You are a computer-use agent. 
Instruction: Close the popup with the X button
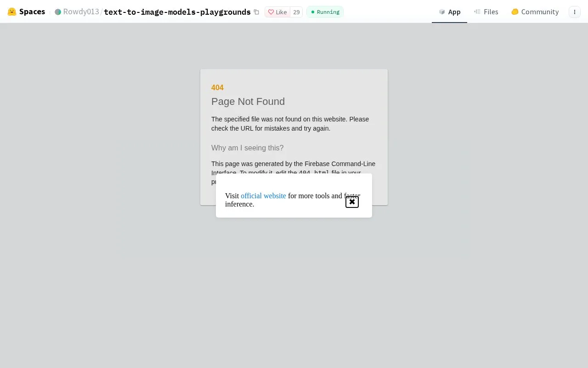[352, 202]
